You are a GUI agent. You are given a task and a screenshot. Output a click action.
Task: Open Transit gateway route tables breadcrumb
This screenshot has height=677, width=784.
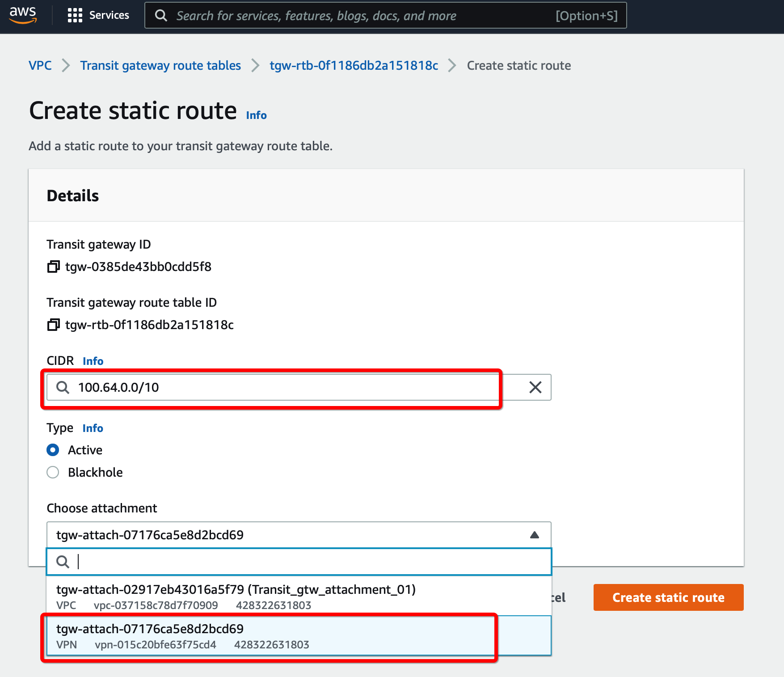160,65
